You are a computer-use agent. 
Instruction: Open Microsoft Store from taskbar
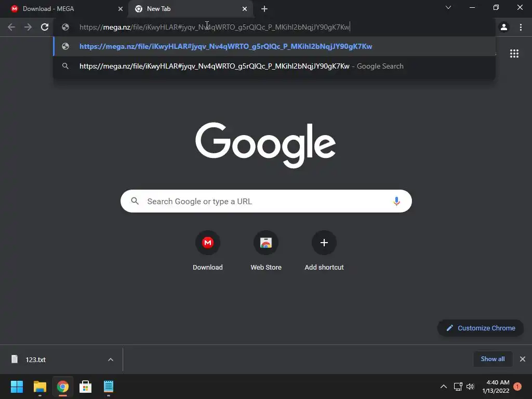coord(86,387)
